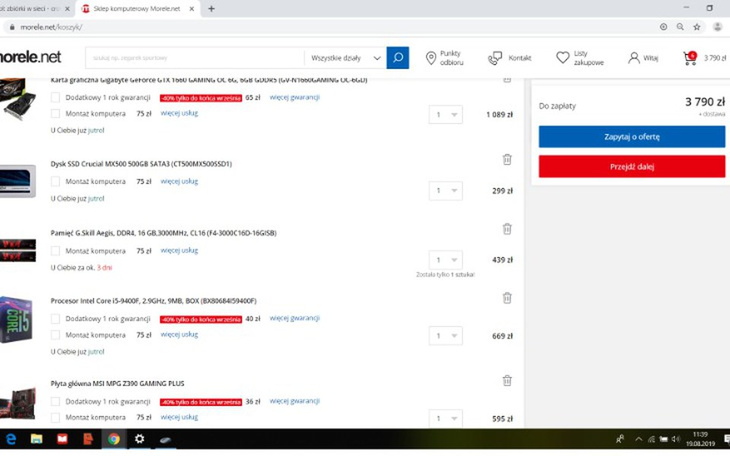Select Sklep komputerowy Morele.net tab
The height and width of the screenshot is (456, 730).
coord(137,8)
